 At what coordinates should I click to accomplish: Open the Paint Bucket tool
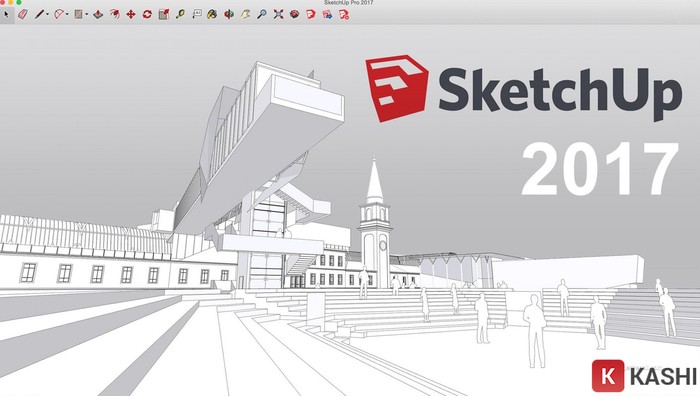point(212,14)
